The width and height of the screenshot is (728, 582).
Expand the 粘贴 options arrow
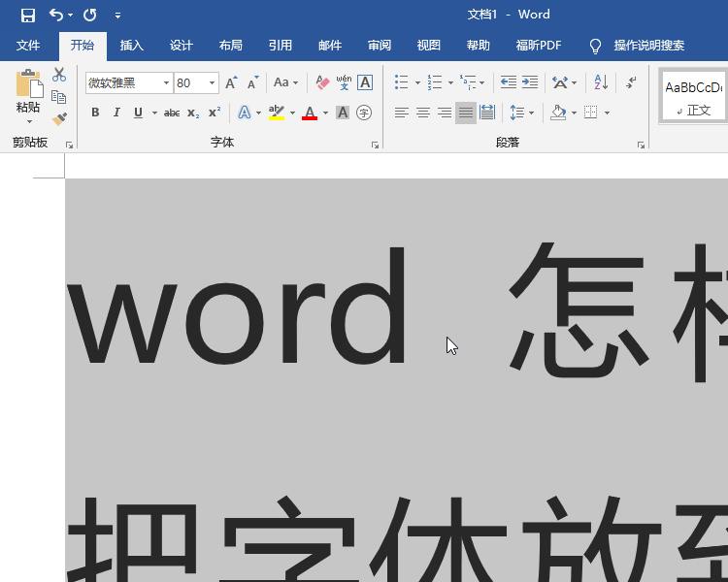[29, 122]
